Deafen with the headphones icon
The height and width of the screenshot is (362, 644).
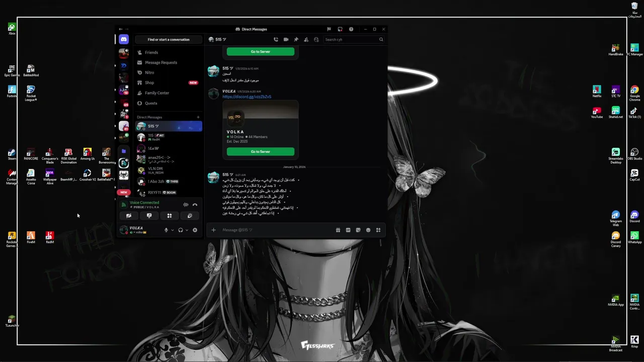click(181, 230)
